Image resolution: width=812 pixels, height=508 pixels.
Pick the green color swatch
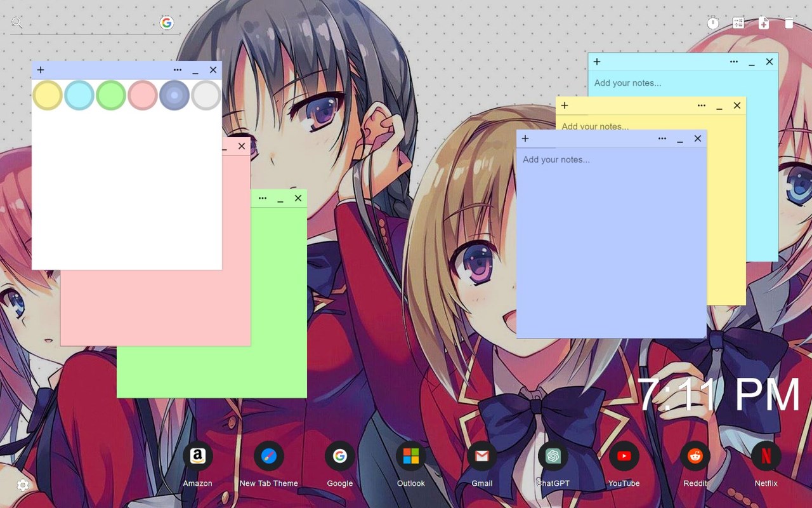pos(111,95)
